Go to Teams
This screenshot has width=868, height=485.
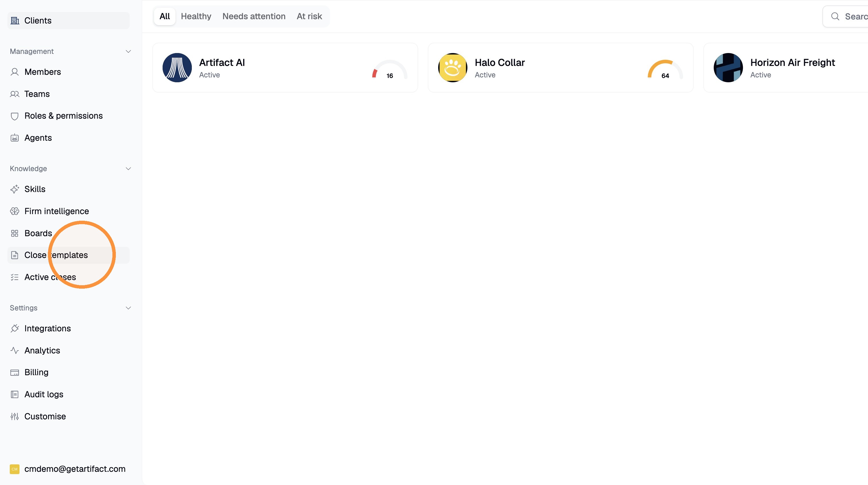69,94
